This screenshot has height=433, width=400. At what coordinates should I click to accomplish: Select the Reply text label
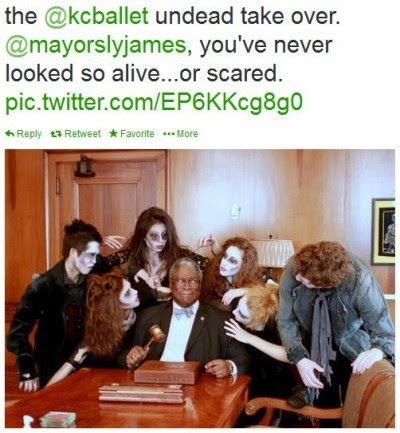pyautogui.click(x=29, y=134)
